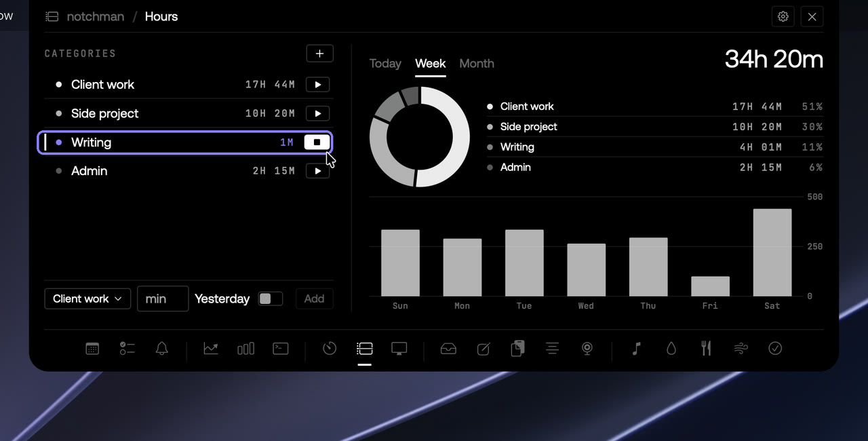This screenshot has width=868, height=441.
Task: Open the calendar icon in bottom toolbar
Action: 92,349
